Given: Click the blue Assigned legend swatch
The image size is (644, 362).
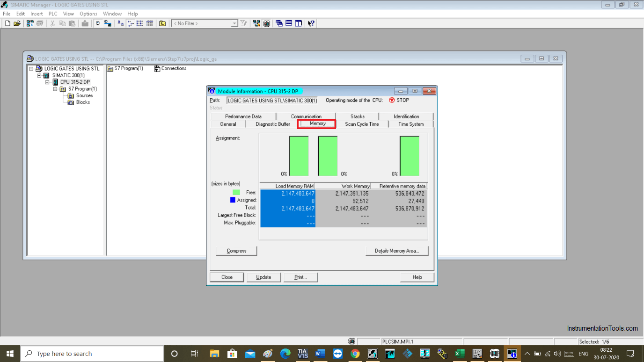Looking at the screenshot, I should pos(233,200).
